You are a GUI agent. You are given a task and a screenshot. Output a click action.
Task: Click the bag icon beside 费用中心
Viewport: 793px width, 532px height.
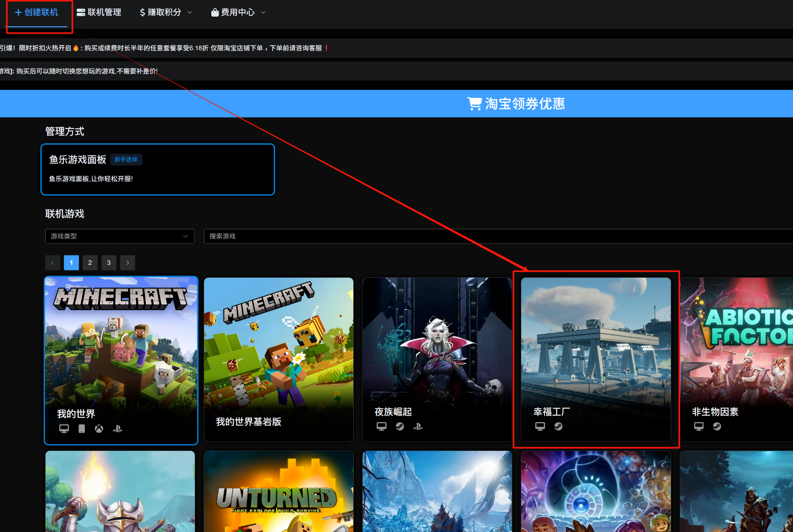[x=215, y=13]
